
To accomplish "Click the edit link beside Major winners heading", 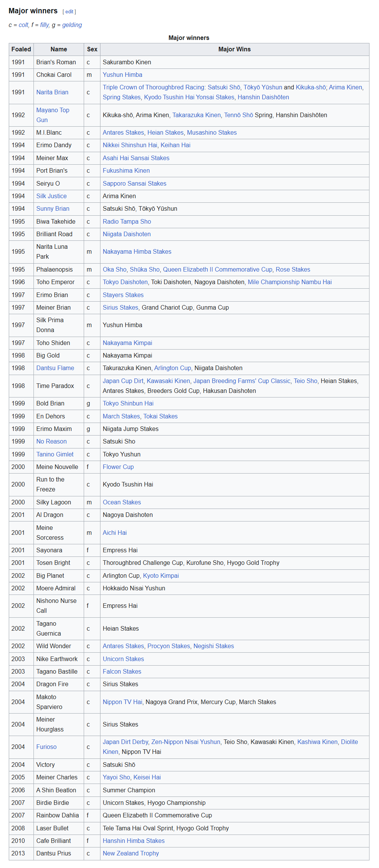I will point(69,12).
